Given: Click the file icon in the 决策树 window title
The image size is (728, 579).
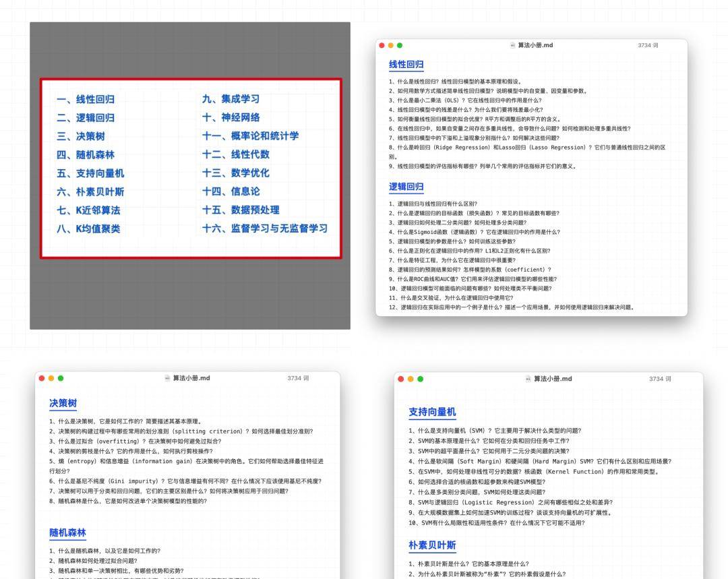Looking at the screenshot, I should click(x=167, y=378).
